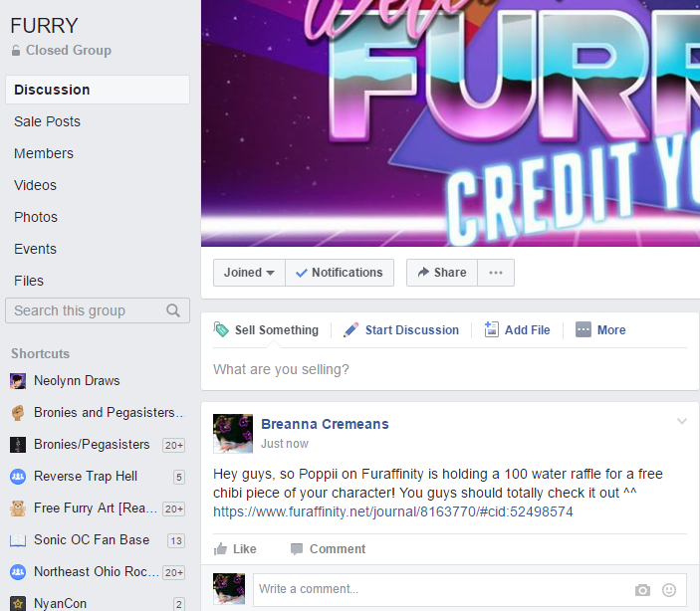Open the furaffinity.net journal link
Image resolution: width=700 pixels, height=611 pixels.
(393, 511)
